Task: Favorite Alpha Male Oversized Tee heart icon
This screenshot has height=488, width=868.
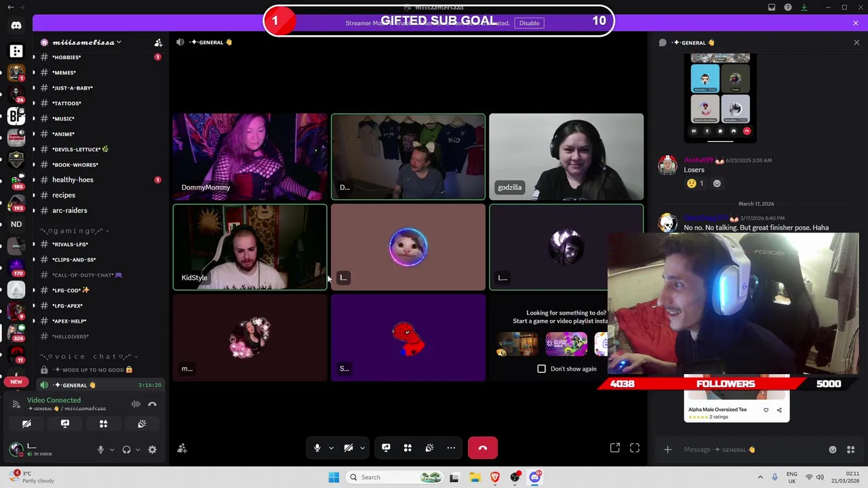Action: coord(766,409)
